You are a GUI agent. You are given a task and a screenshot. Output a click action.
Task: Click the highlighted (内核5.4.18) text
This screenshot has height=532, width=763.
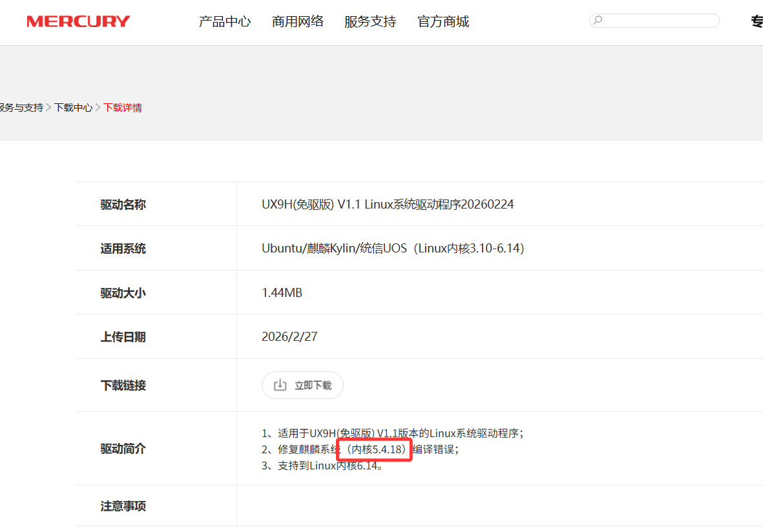(375, 449)
